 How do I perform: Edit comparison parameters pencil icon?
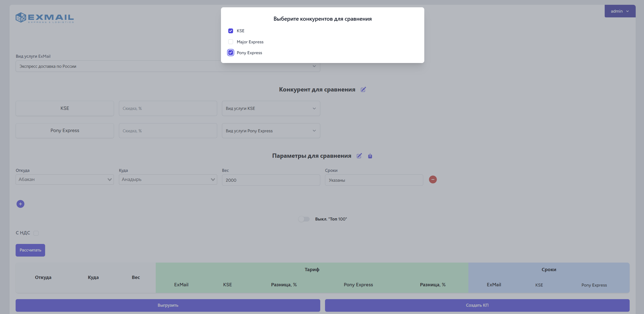359,156
